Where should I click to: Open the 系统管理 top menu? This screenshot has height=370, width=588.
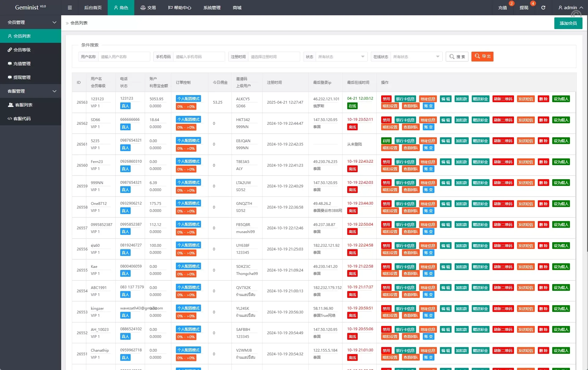coord(212,8)
